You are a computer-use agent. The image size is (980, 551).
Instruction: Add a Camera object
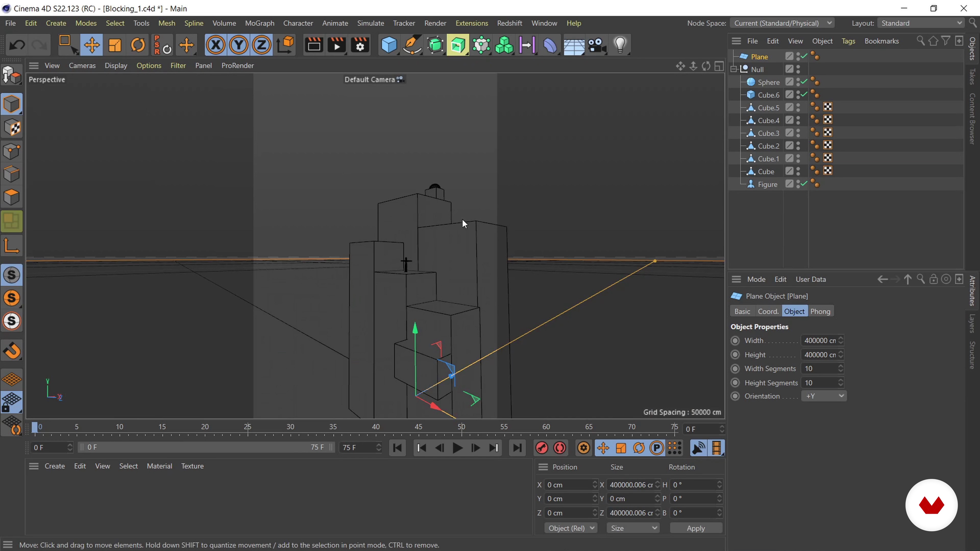click(x=596, y=45)
